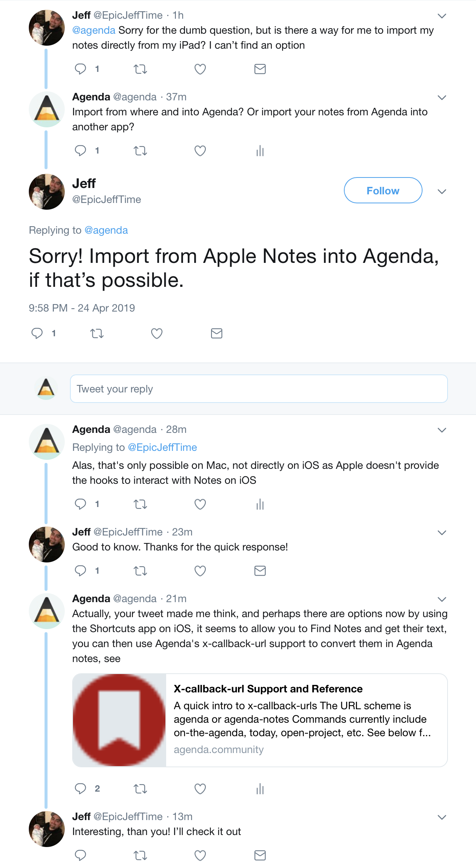Retweet Agenda's 28m tweet about iOS hooks

(140, 504)
